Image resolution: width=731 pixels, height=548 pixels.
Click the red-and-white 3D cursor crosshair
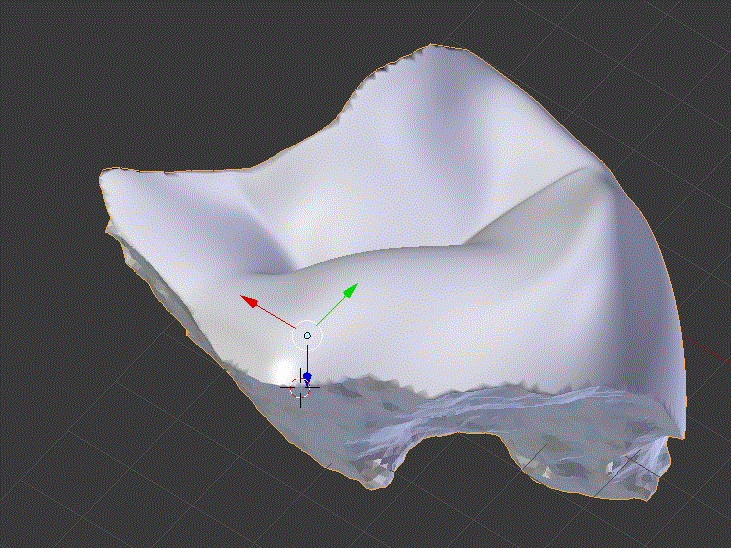(x=300, y=388)
